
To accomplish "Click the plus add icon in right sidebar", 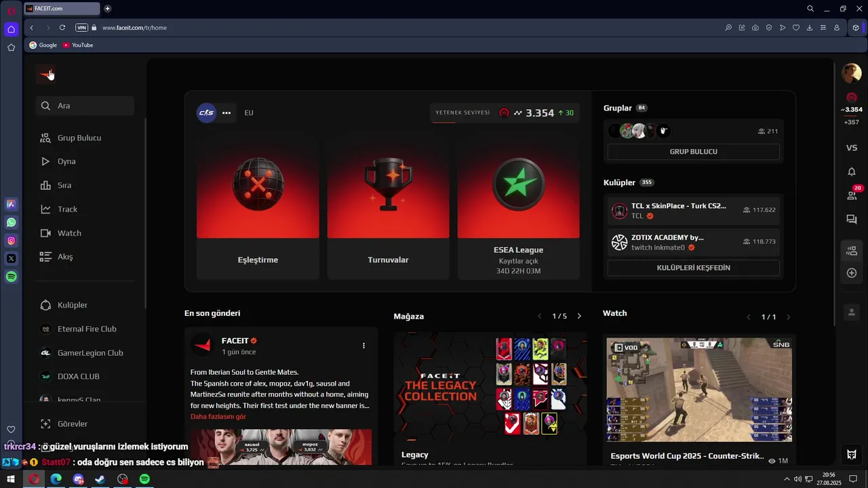I will pos(852,273).
